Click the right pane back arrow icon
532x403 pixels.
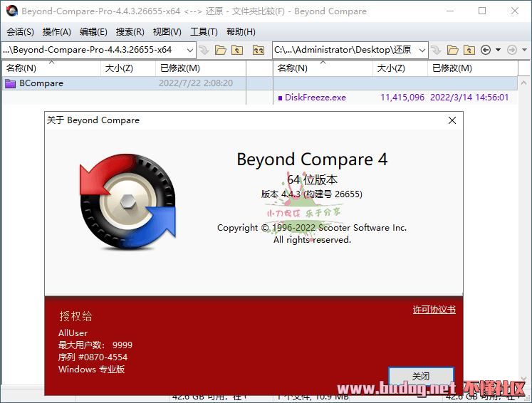click(x=486, y=51)
